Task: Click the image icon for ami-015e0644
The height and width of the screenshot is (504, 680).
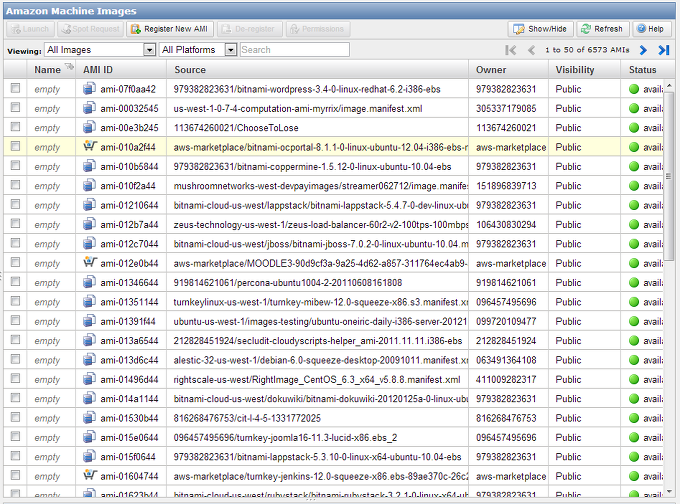Action: click(x=89, y=437)
